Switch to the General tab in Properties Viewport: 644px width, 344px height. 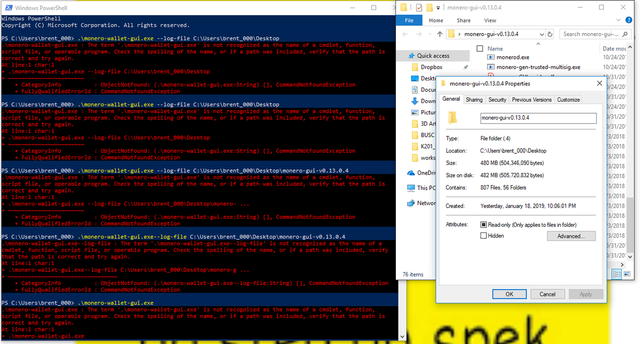(x=451, y=99)
